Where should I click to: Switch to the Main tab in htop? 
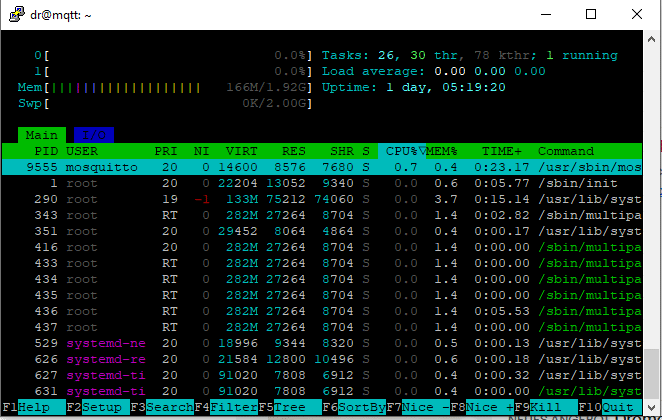pyautogui.click(x=41, y=135)
